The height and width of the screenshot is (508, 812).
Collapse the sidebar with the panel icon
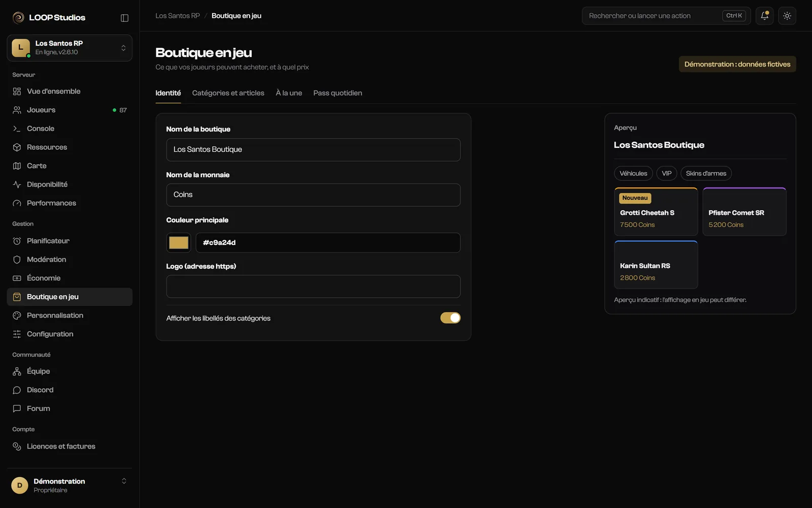[x=124, y=18]
